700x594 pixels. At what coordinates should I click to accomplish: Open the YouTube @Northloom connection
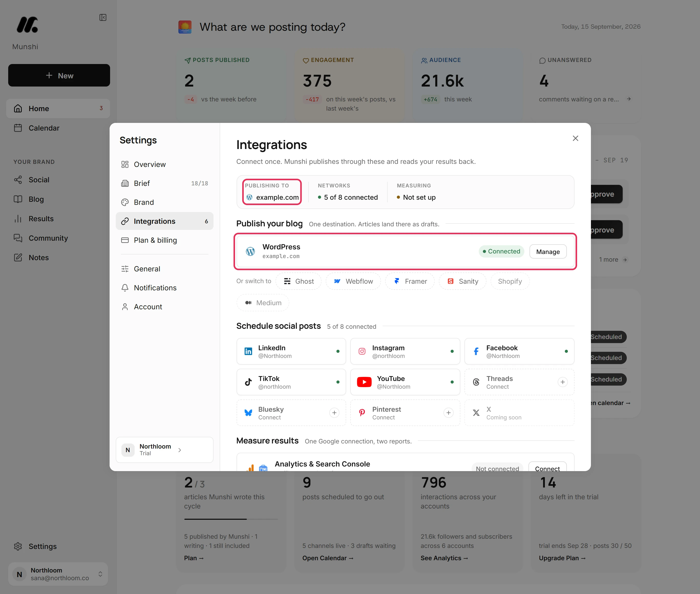[405, 382]
